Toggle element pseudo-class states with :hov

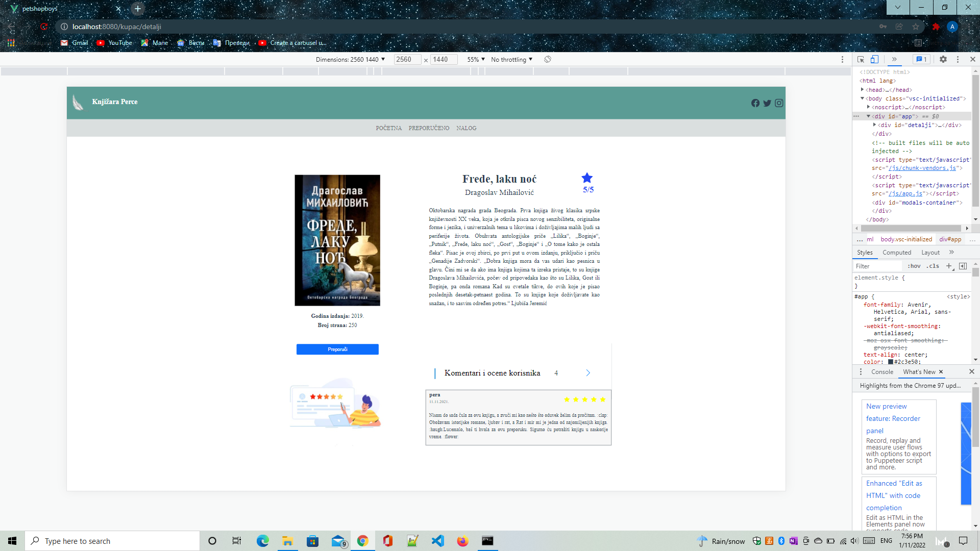(x=914, y=266)
